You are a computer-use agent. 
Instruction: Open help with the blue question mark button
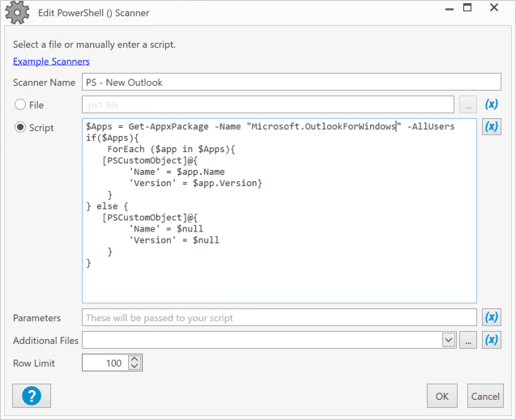point(32,396)
